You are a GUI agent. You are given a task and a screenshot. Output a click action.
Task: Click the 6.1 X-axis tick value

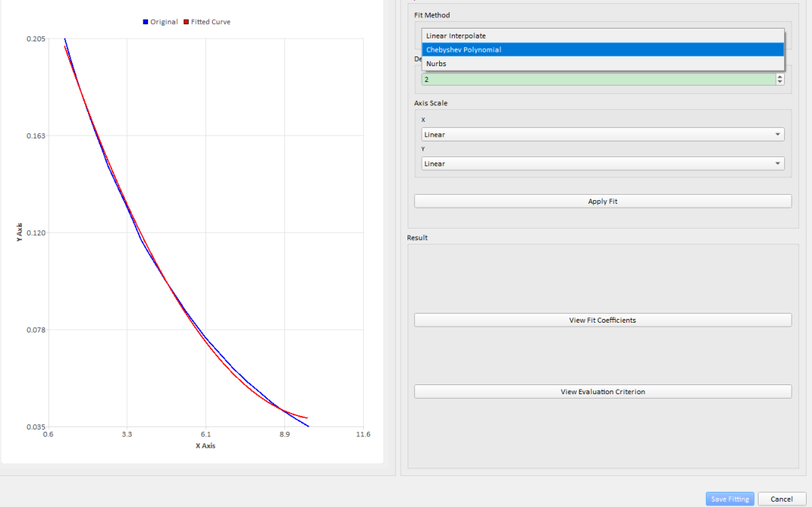point(205,435)
